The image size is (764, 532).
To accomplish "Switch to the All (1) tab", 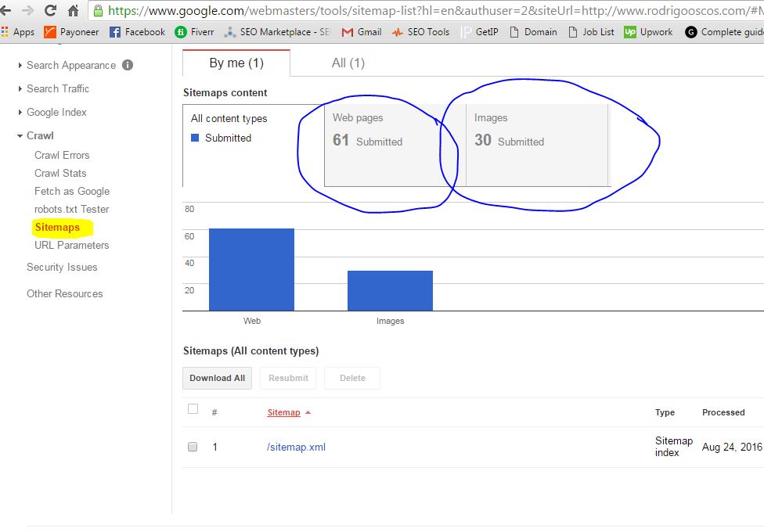I will pos(348,63).
